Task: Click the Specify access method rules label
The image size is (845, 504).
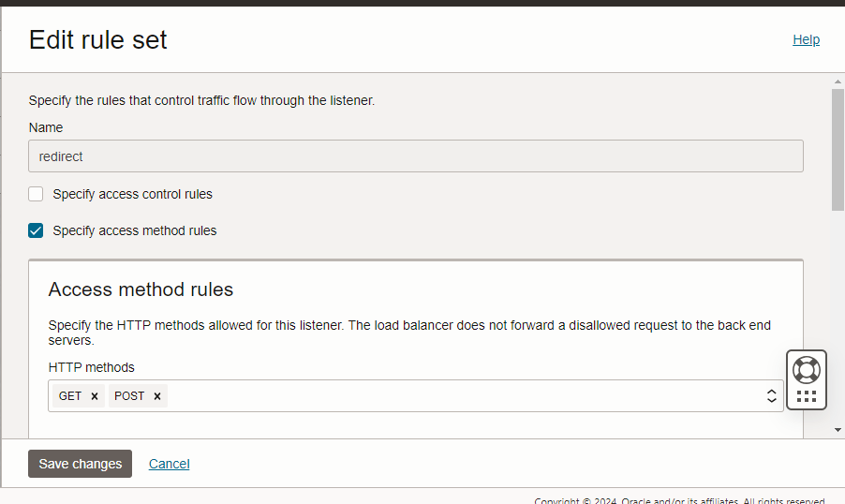Action: (135, 230)
